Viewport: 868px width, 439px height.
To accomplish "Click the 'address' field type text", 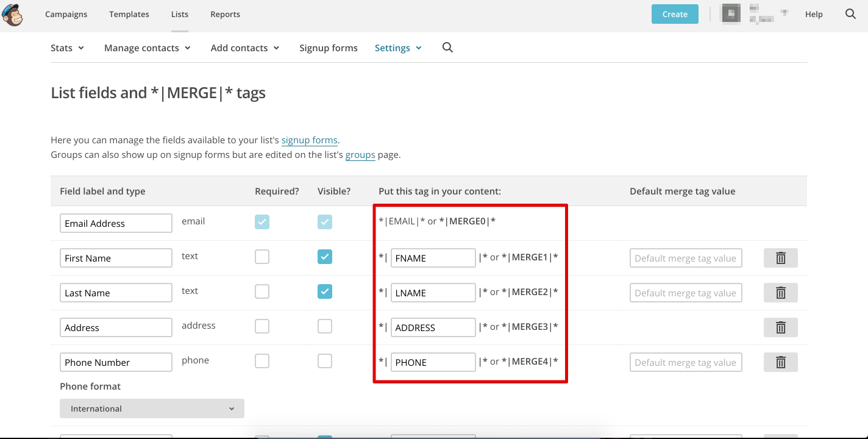I will (x=199, y=326).
